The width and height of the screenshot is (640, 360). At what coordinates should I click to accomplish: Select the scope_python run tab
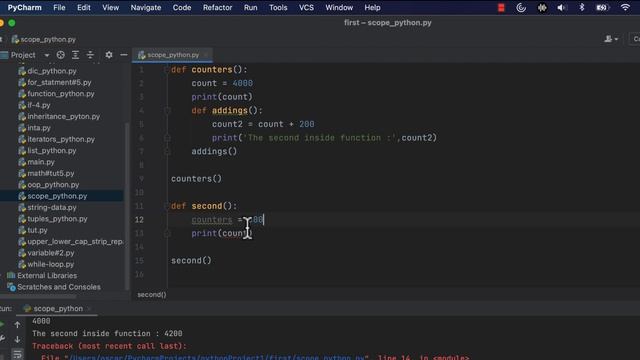tap(58, 309)
